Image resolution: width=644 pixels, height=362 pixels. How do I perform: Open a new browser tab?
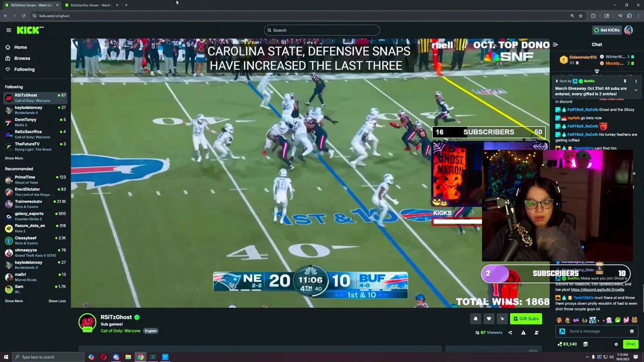126,5
